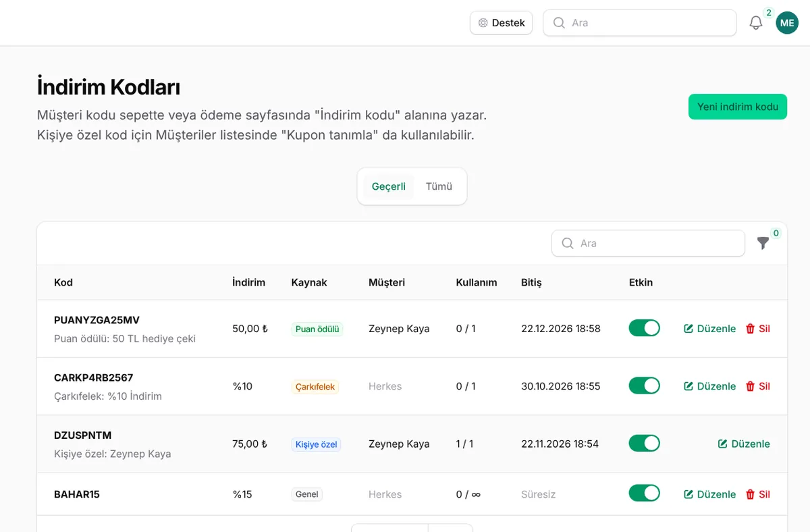The height and width of the screenshot is (532, 810).
Task: Click the 1 / 1 usage cell
Action: coord(464,444)
